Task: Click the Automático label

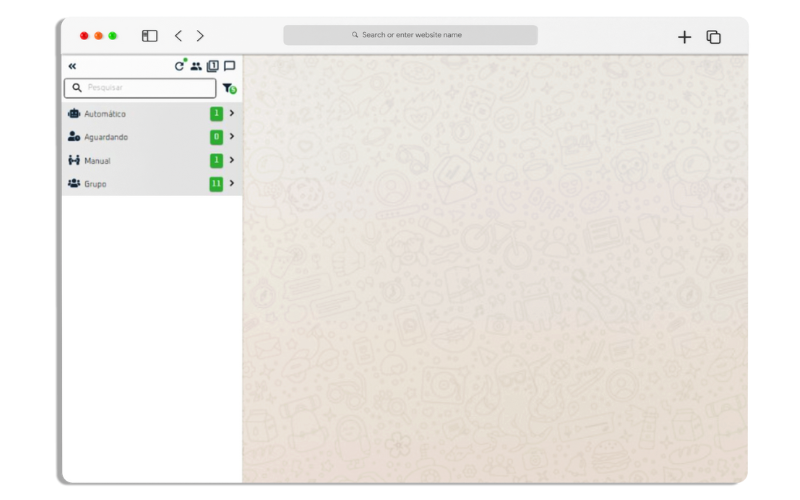Action: pos(105,114)
